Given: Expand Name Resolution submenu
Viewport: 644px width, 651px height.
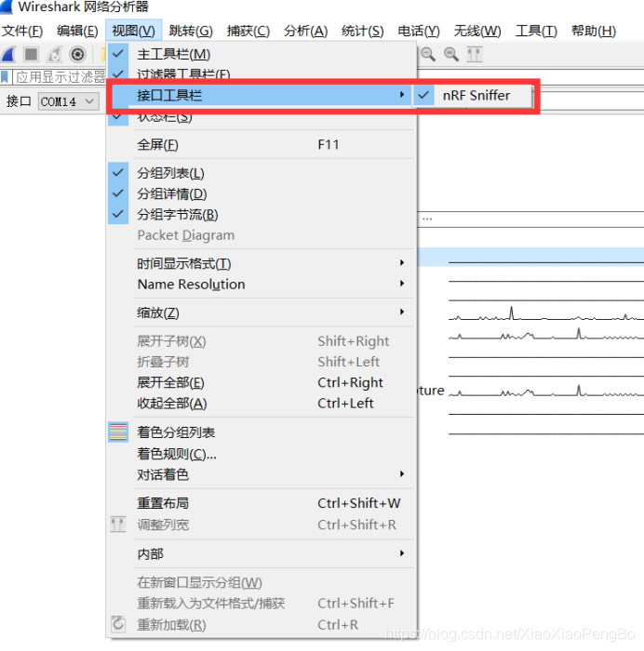Looking at the screenshot, I should [x=262, y=284].
